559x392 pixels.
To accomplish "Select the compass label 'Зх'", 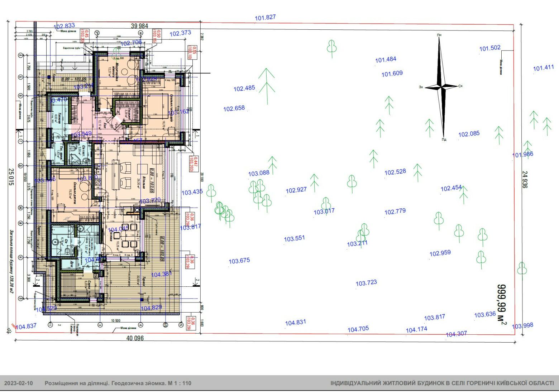I will click(x=421, y=87).
